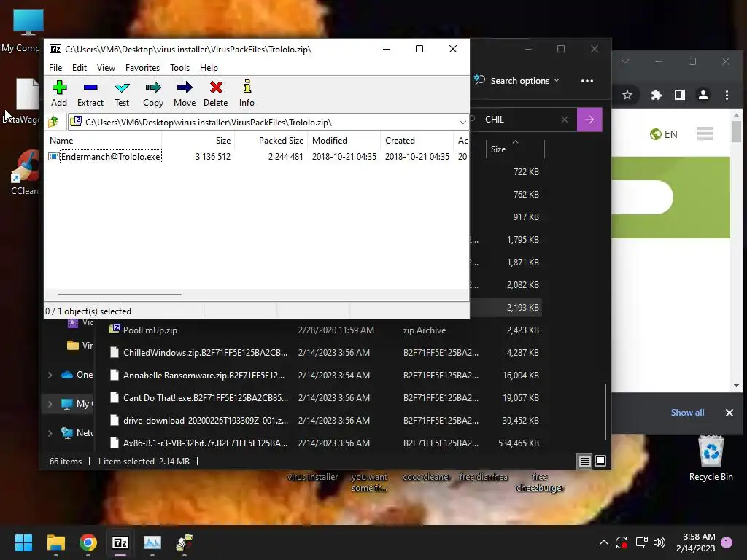
Task: Open the volume speaker tray icon
Action: pos(659,542)
